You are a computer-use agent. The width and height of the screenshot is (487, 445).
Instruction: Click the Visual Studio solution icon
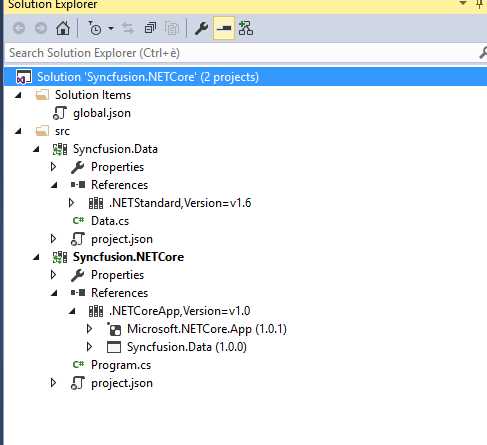tap(24, 77)
